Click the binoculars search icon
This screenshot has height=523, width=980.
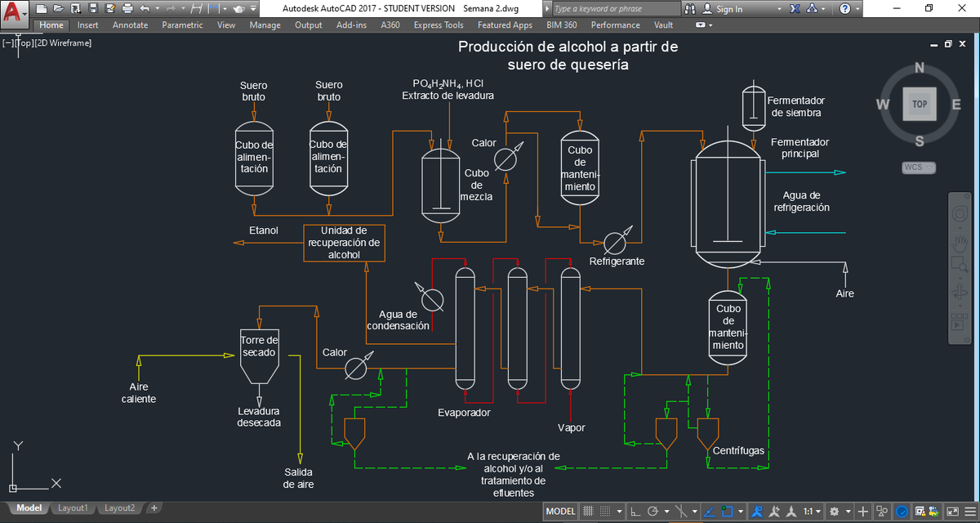[690, 8]
